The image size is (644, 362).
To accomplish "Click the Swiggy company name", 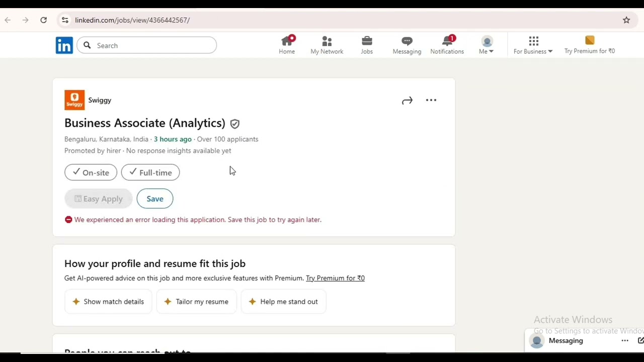I will point(100,100).
